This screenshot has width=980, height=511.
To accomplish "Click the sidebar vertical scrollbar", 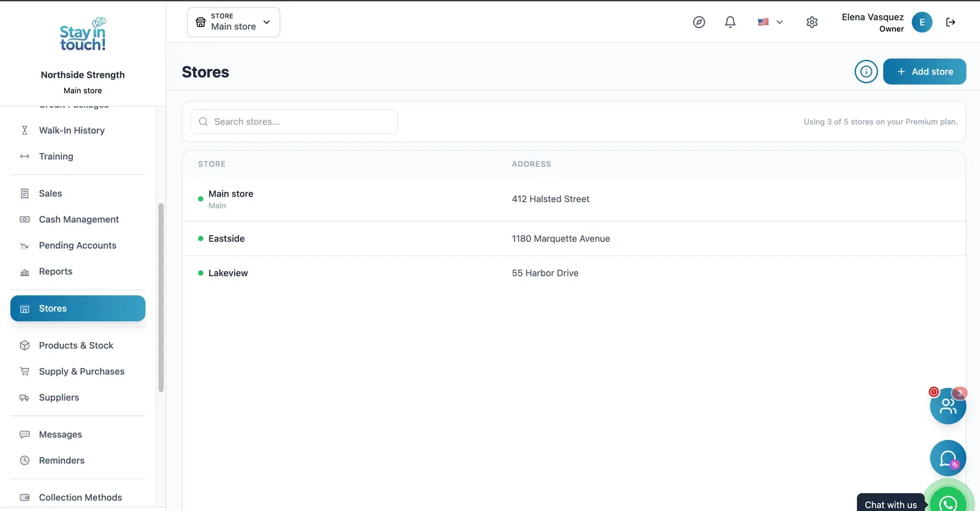I will click(161, 297).
